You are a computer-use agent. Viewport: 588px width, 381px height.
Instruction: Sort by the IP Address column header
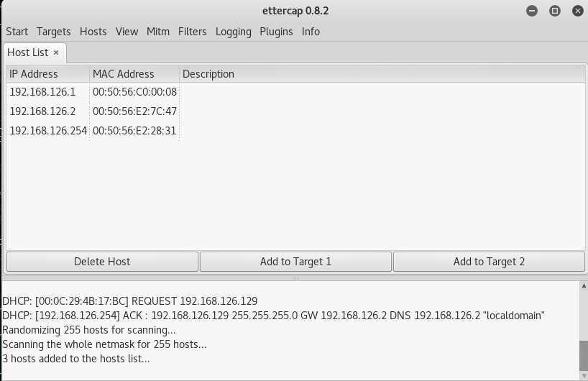tap(48, 74)
